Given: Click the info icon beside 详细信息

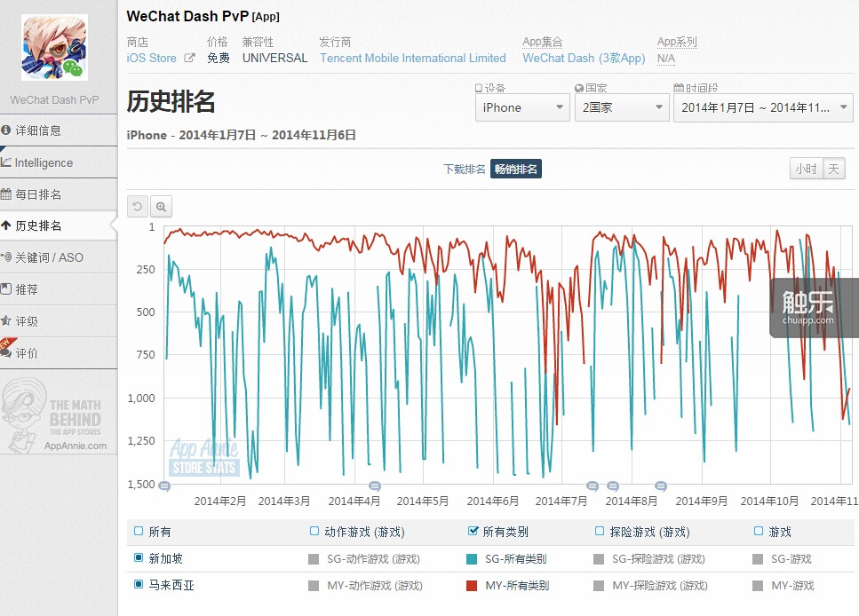Looking at the screenshot, I should 6,130.
